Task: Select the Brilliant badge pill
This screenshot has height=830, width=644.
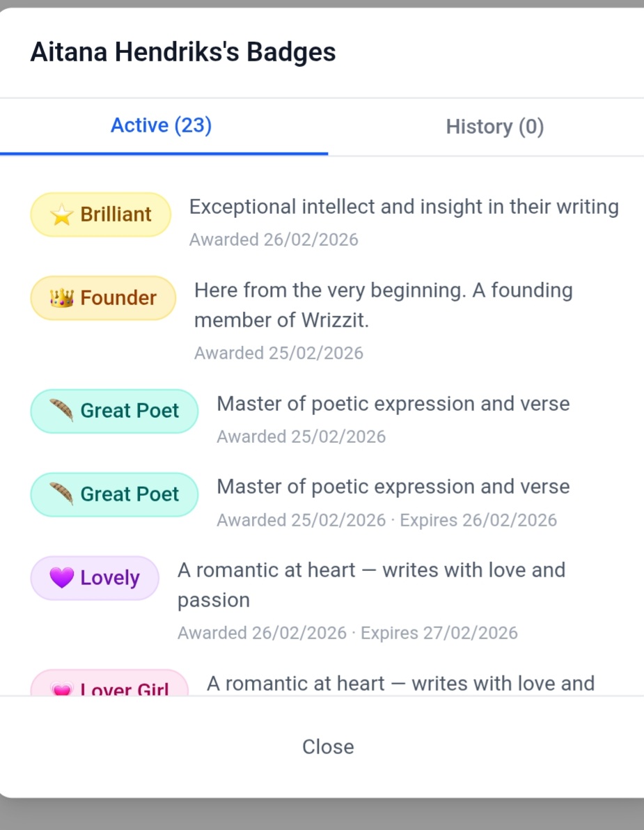Action: (101, 214)
